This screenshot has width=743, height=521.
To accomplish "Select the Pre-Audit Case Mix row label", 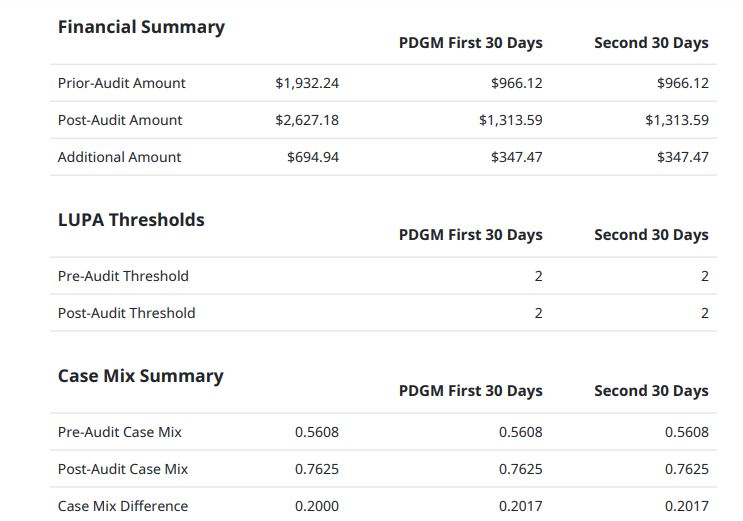I will tap(120, 432).
